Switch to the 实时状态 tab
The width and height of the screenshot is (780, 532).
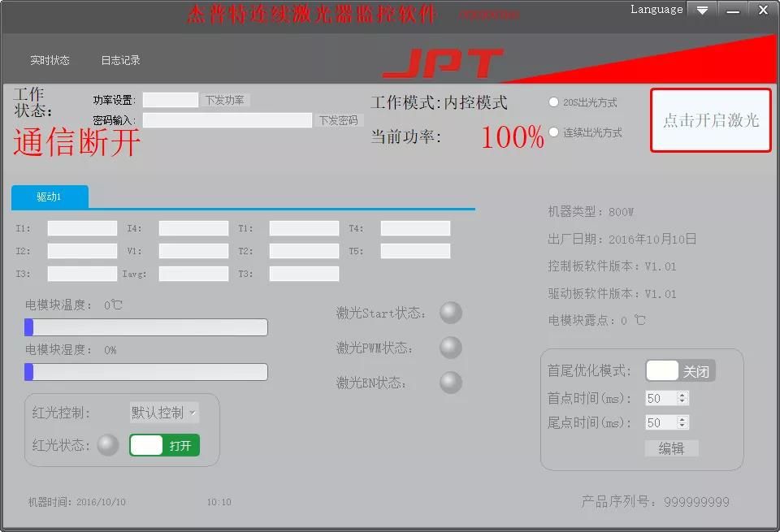[x=50, y=60]
